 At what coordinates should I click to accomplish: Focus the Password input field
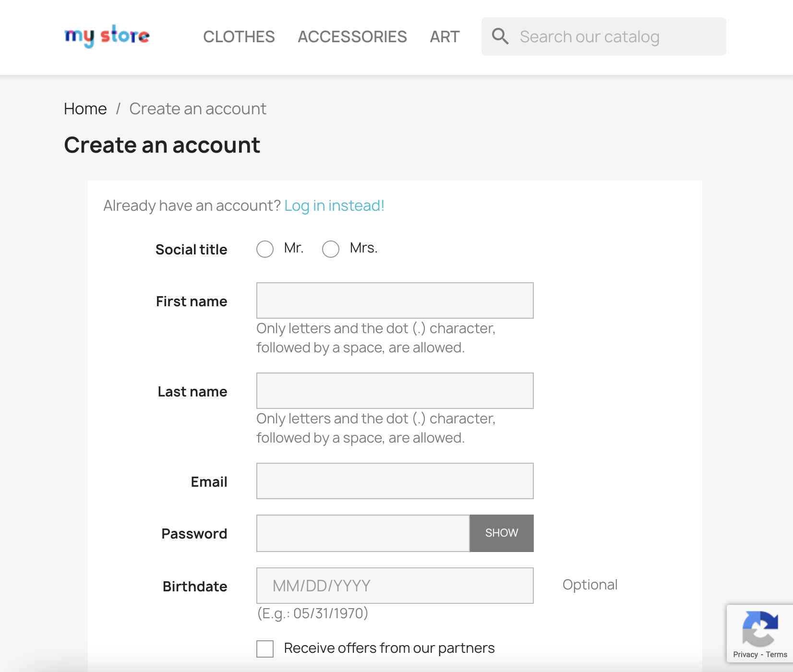362,533
